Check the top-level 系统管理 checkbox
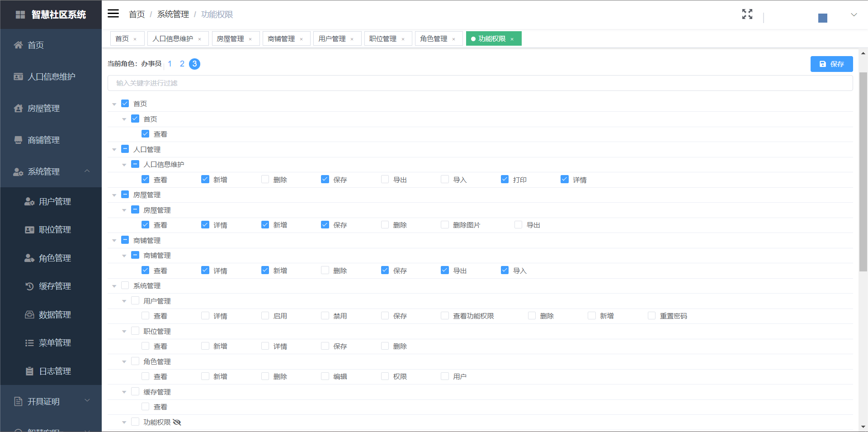 pyautogui.click(x=125, y=285)
